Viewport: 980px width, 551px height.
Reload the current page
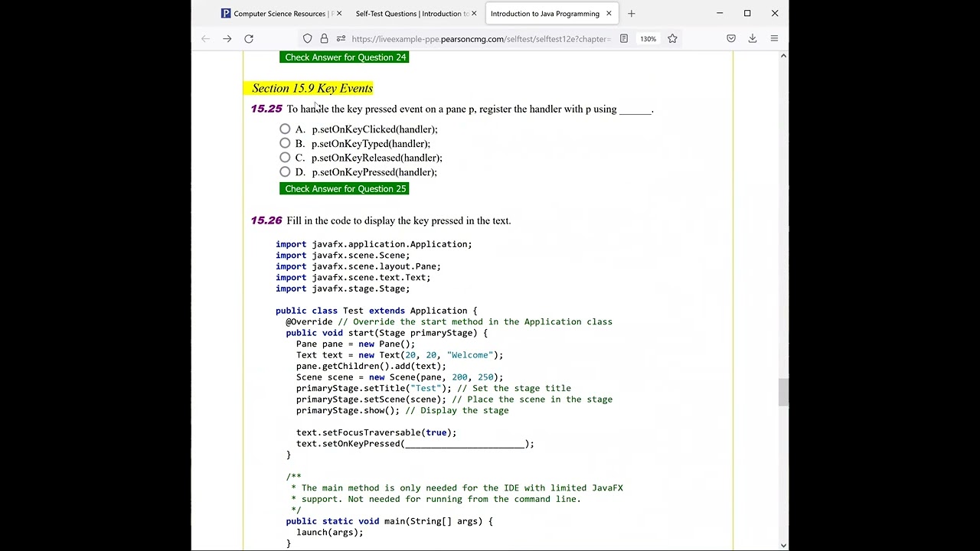249,38
